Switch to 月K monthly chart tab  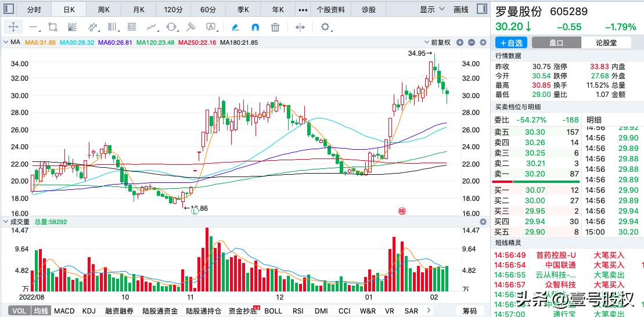tap(139, 9)
